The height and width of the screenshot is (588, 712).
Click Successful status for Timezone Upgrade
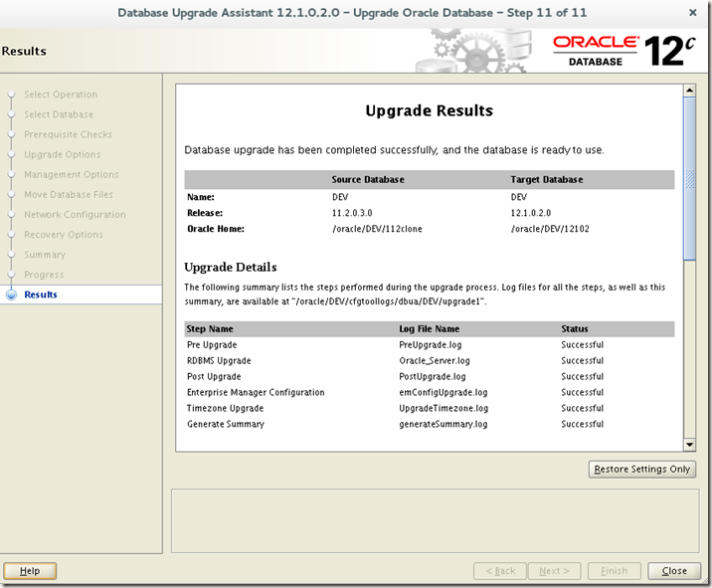582,408
